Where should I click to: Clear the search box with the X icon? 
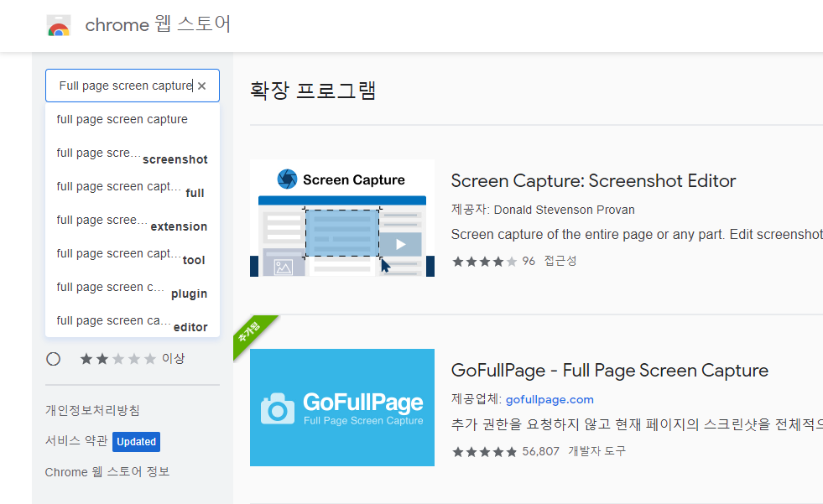[201, 86]
